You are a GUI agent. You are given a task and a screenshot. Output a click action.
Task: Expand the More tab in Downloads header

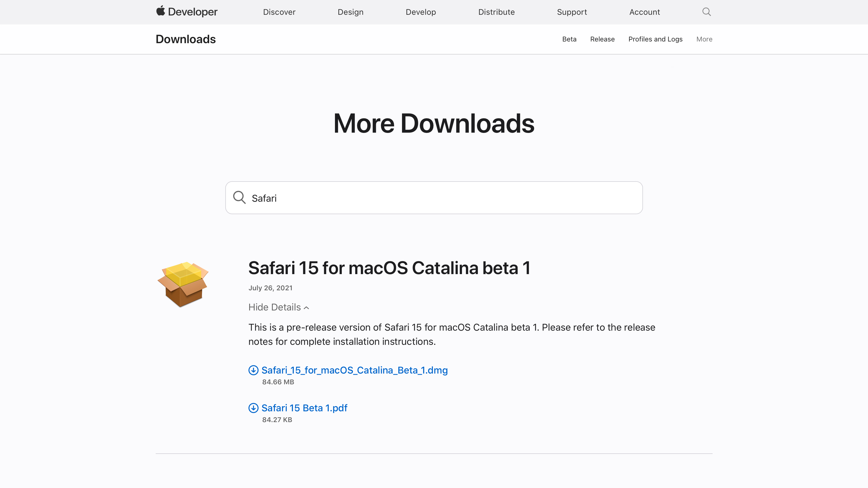coord(704,39)
